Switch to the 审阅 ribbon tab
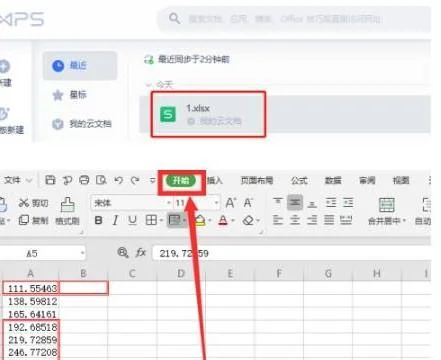The width and height of the screenshot is (441, 360). [367, 180]
